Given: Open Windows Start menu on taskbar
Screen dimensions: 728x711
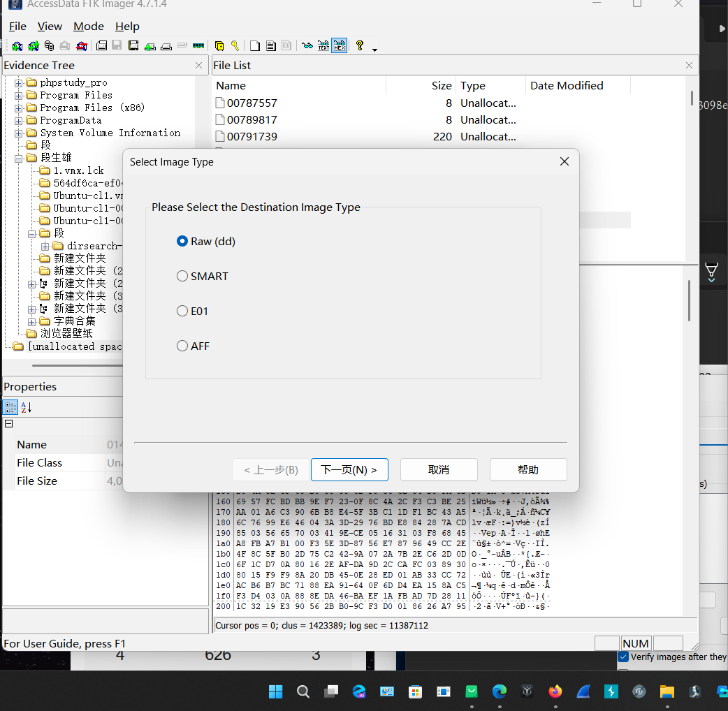Looking at the screenshot, I should [275, 691].
